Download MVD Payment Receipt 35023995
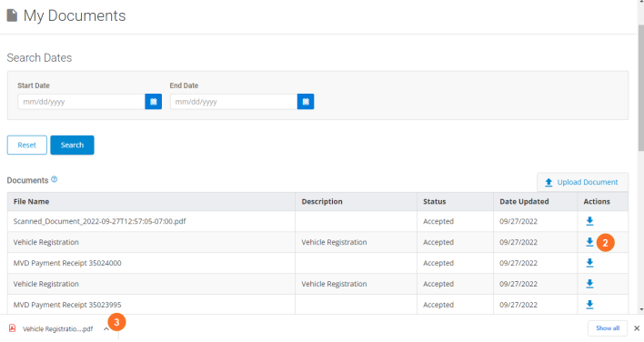Image resolution: width=644 pixels, height=342 pixels. [x=589, y=305]
